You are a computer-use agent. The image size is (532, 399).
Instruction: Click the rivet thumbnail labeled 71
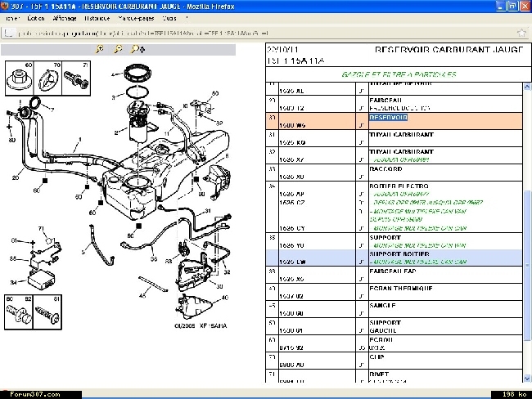(76, 78)
